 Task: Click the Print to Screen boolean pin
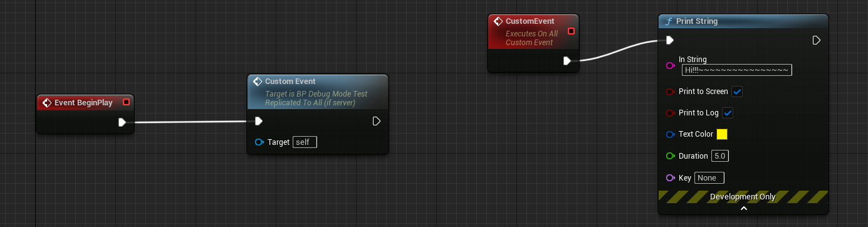pos(670,92)
